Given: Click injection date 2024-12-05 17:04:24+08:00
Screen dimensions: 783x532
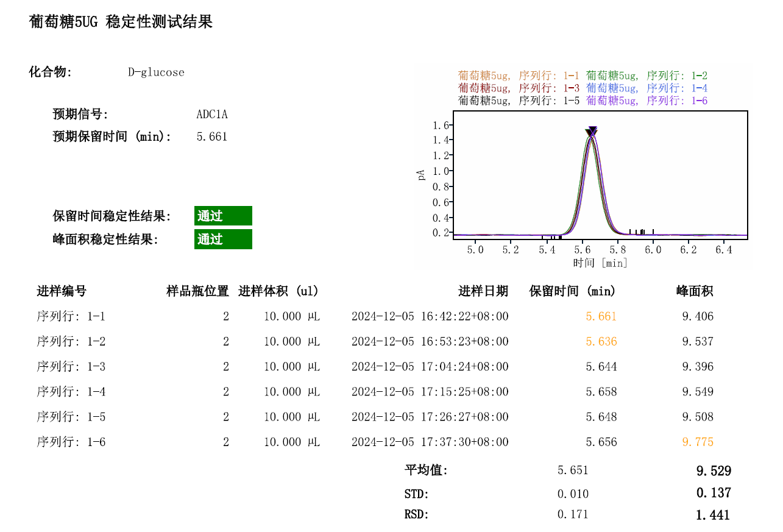Looking at the screenshot, I should coord(430,367).
